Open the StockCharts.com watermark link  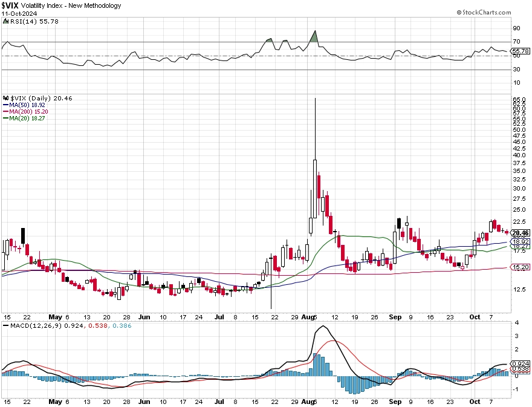484,13
